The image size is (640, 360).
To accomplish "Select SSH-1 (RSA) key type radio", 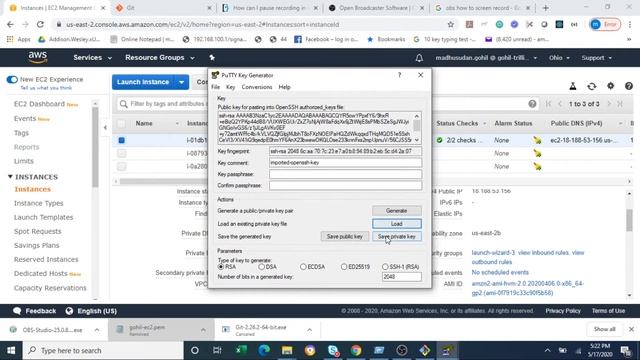I will coord(385,267).
